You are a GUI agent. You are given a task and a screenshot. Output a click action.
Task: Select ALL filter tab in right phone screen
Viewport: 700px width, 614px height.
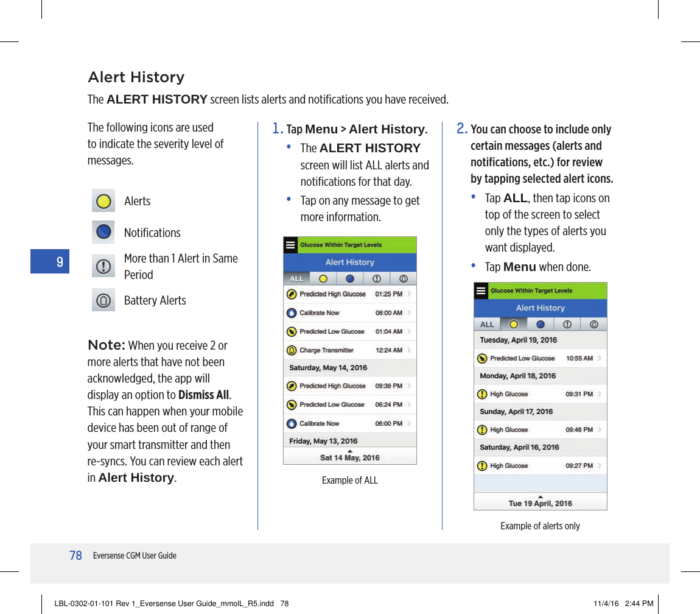click(487, 325)
